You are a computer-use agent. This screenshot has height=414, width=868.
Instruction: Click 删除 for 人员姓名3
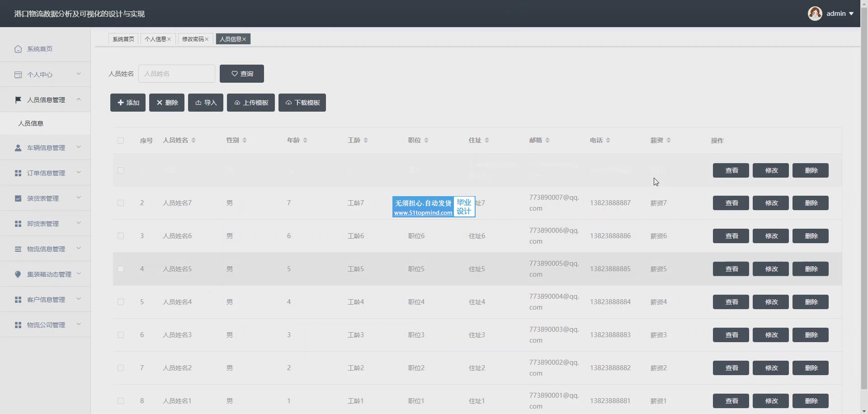point(811,335)
